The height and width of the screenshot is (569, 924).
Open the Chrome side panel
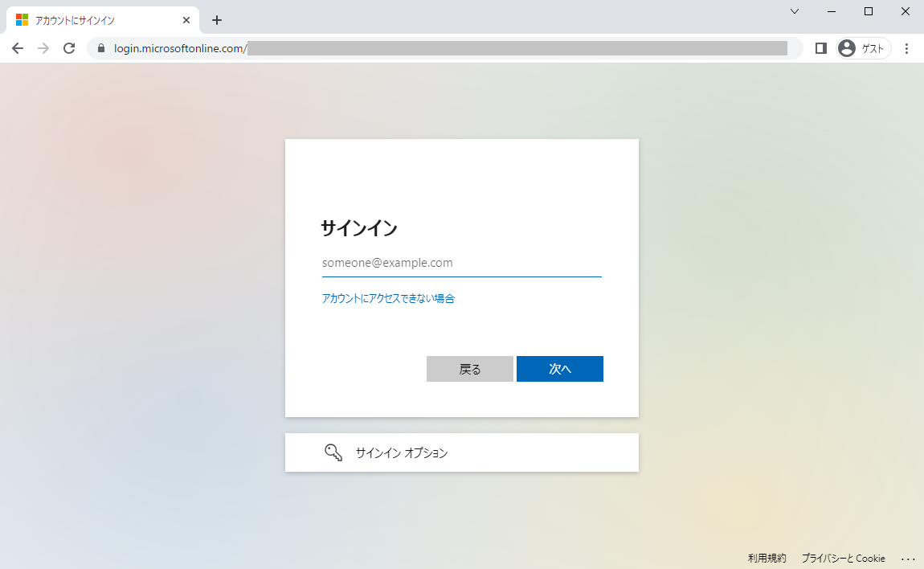pyautogui.click(x=820, y=48)
